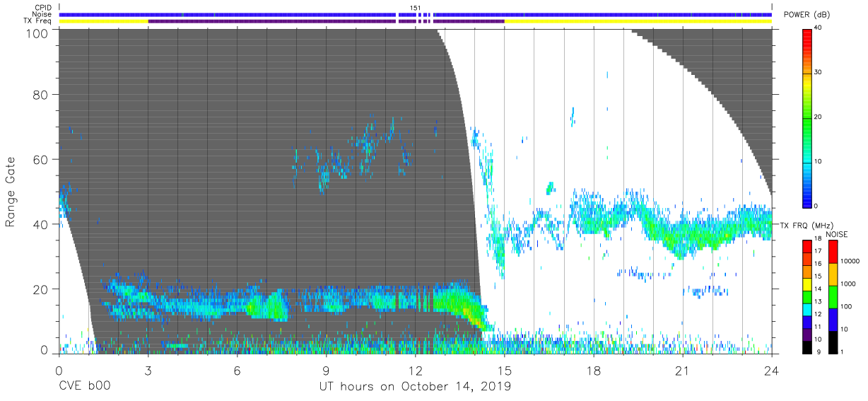The width and height of the screenshot is (868, 401).
Task: Click hour 9 on the UT time axis
Action: coord(326,370)
